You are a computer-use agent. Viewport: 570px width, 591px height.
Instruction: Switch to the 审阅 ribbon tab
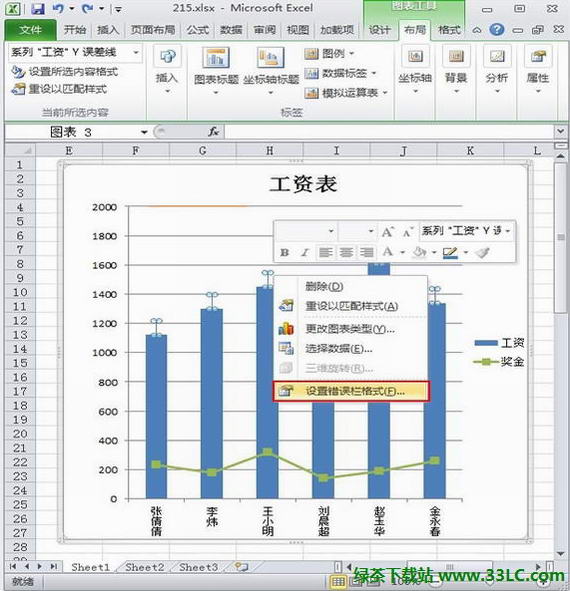coord(264,30)
